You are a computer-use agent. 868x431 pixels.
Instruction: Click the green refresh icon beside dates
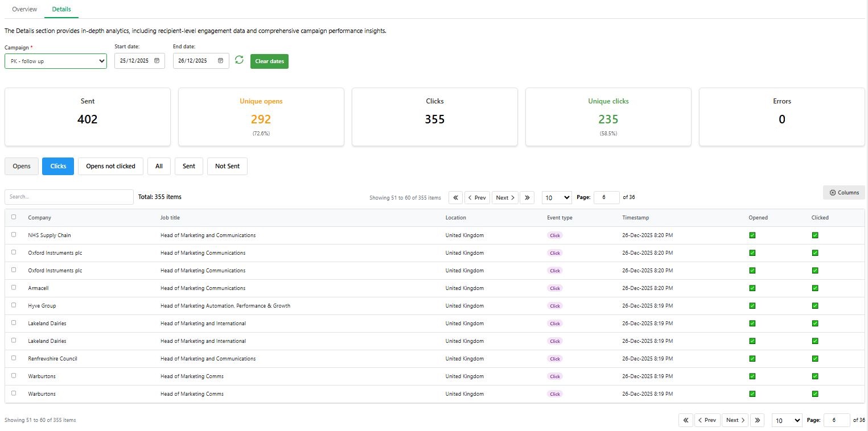(239, 60)
